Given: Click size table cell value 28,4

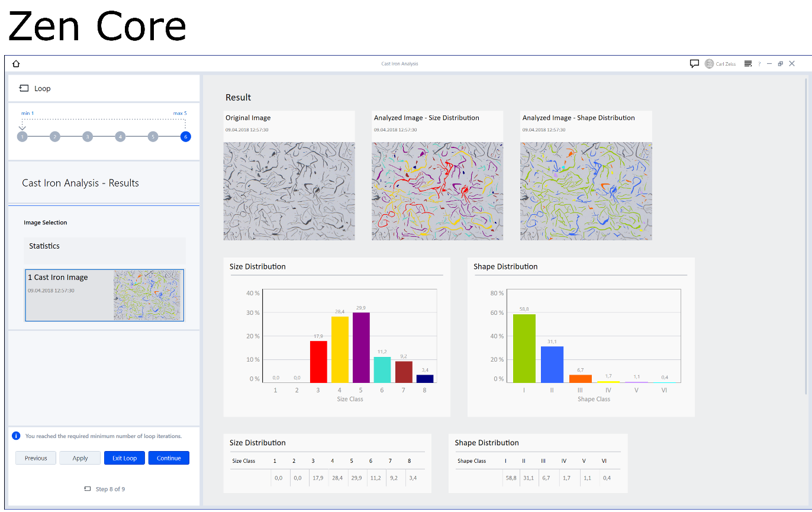Looking at the screenshot, I should tap(337, 478).
